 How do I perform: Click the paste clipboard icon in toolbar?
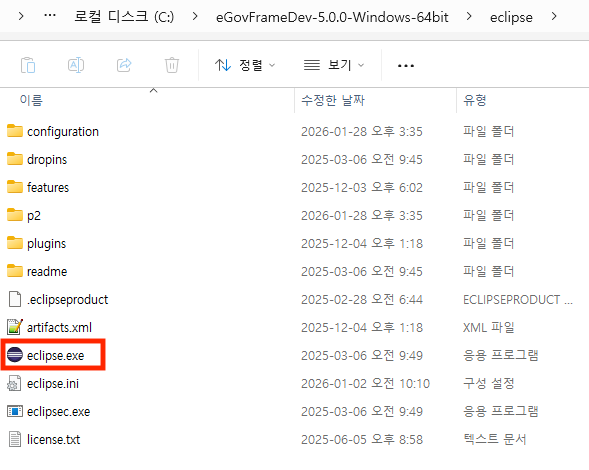pyautogui.click(x=28, y=65)
